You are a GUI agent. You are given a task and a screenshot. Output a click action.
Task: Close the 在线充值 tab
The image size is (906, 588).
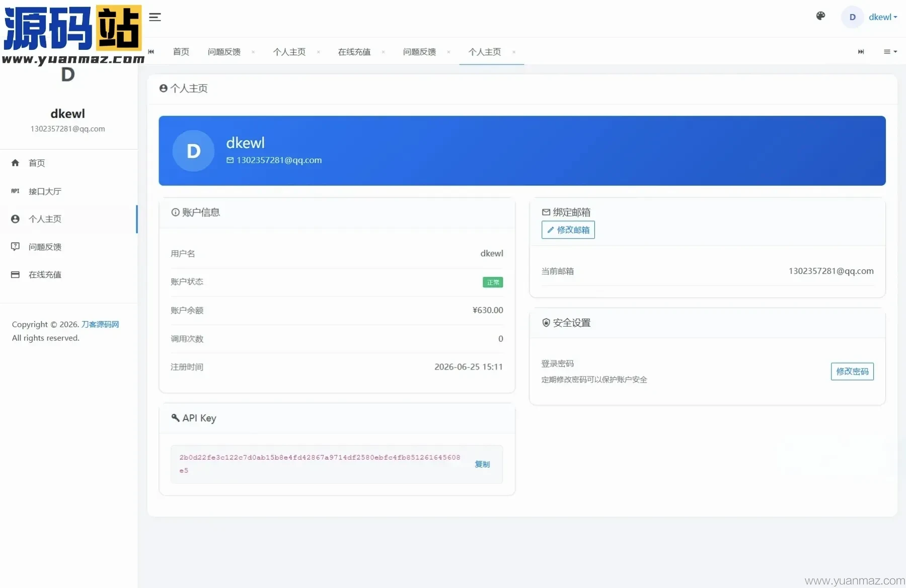[383, 52]
